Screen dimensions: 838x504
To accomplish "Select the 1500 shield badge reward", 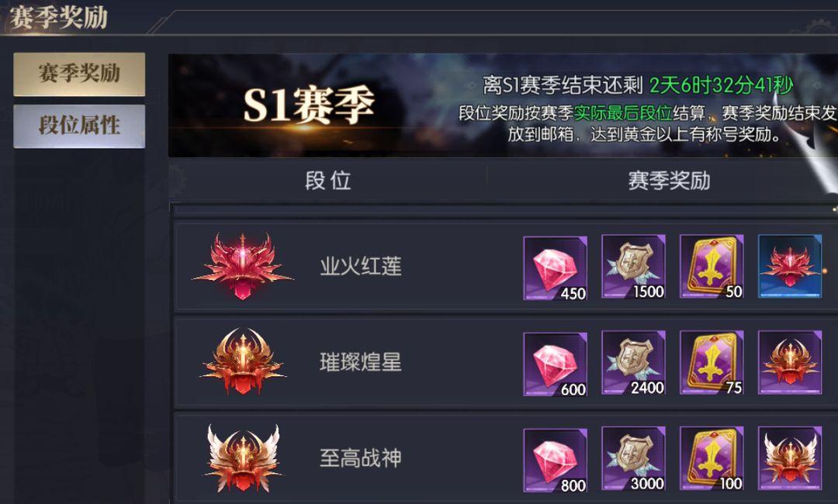I will tap(633, 267).
